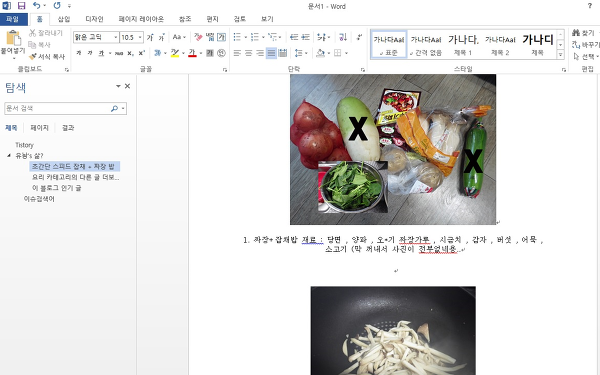Click the Distributed alignment icon

(283, 53)
